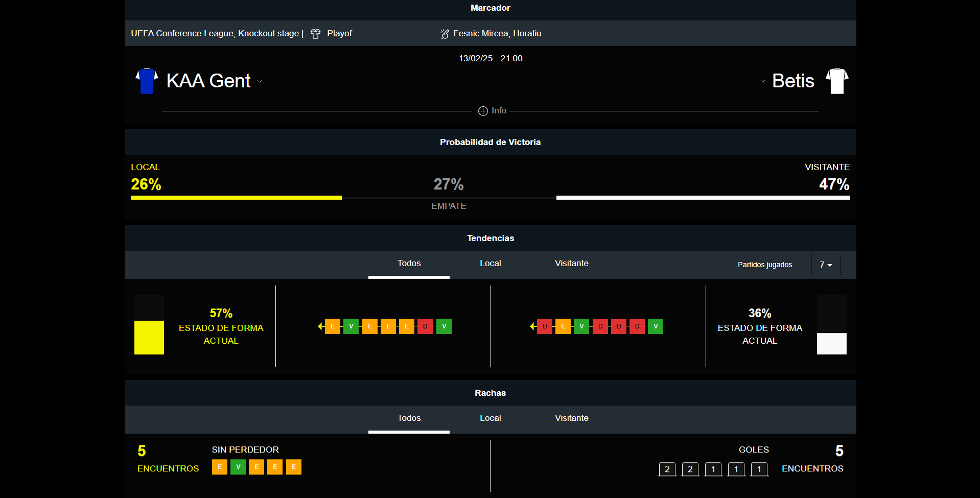Open the Partidos jugados dropdown showing 7
The width and height of the screenshot is (980, 498).
tap(825, 265)
